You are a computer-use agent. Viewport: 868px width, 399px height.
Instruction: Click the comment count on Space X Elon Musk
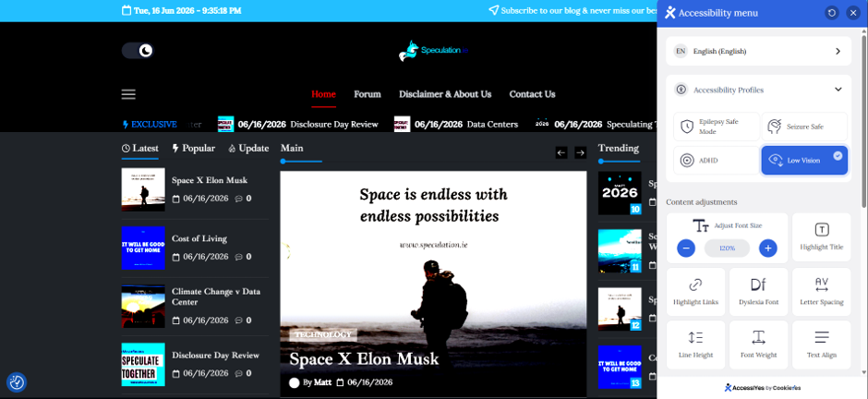click(243, 199)
